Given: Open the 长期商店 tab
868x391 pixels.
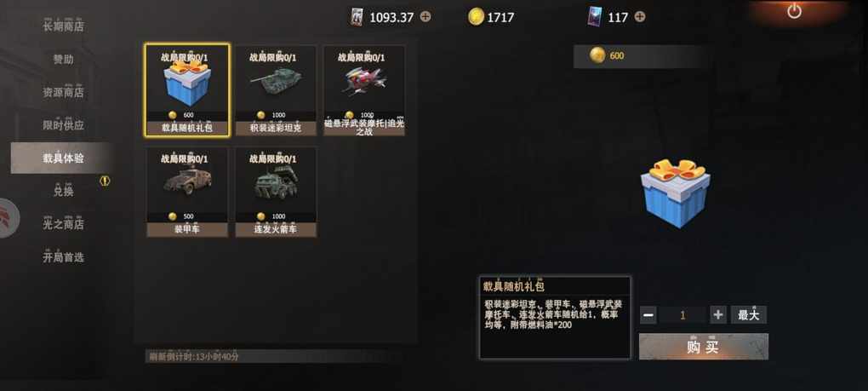Looking at the screenshot, I should 64,26.
